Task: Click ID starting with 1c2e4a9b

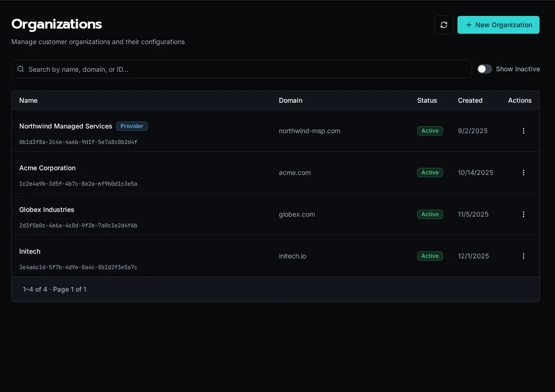Action: click(x=78, y=184)
